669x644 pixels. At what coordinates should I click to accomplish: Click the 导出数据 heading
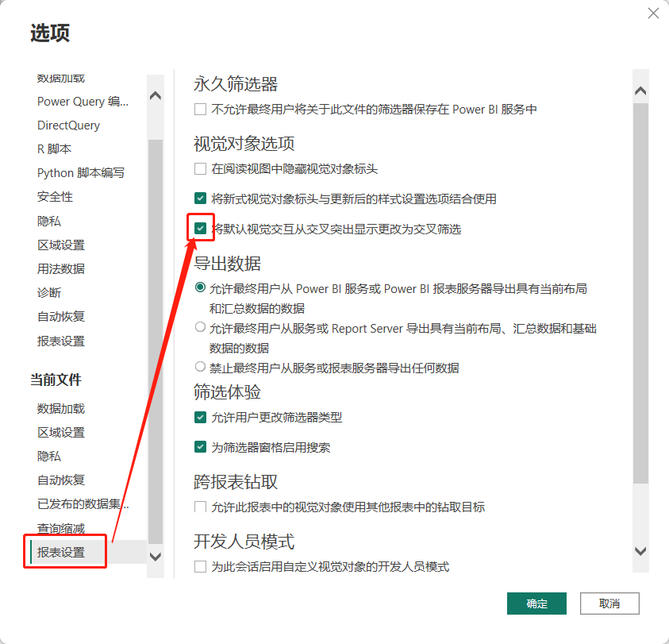click(227, 263)
